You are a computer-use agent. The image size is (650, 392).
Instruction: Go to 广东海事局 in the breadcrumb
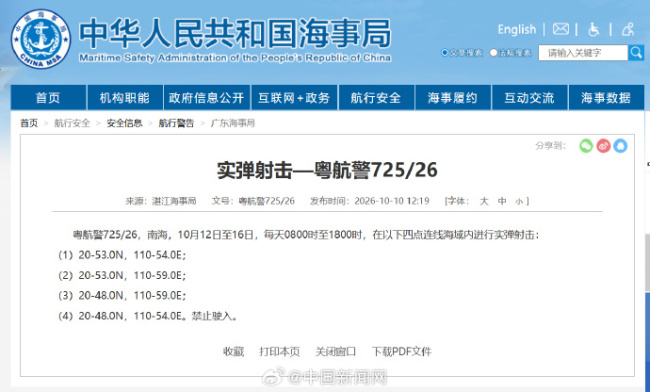pyautogui.click(x=233, y=123)
